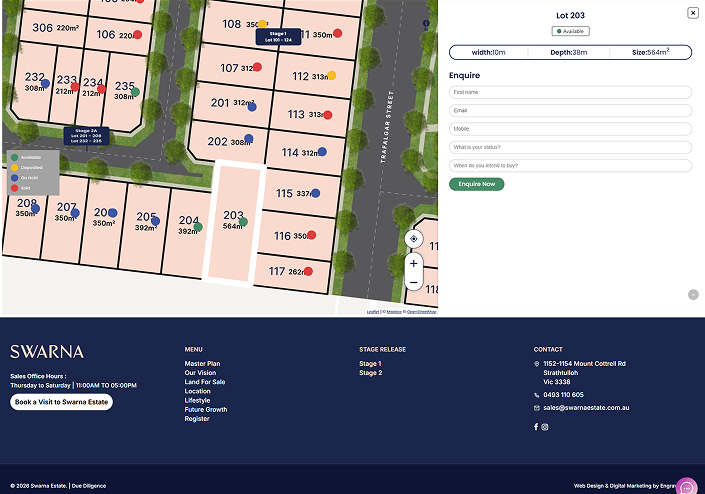Select blue marker on lot 206
This screenshot has width=705, height=494.
coord(113,213)
